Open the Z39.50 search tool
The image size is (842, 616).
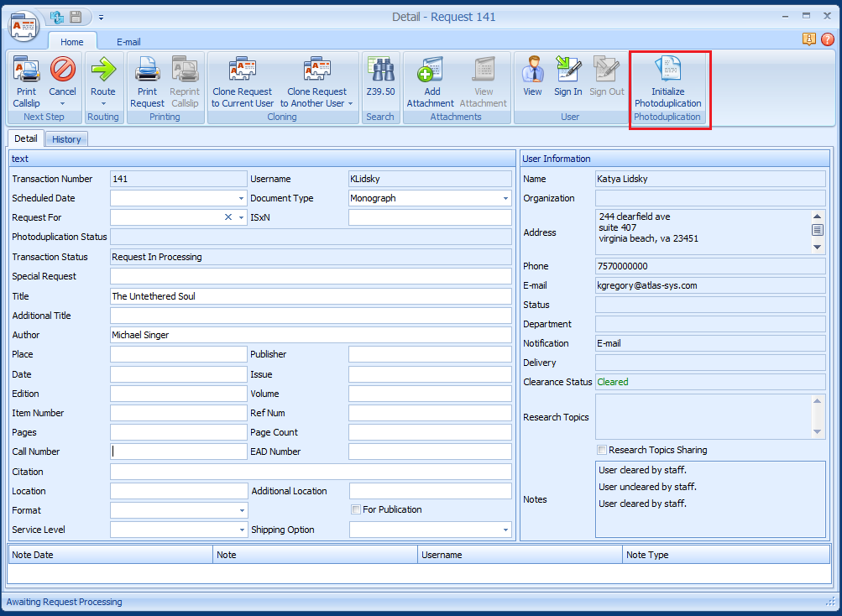[380, 80]
